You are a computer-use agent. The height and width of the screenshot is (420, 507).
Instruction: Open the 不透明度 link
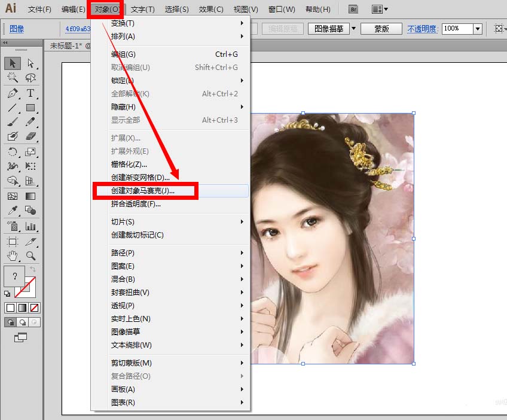tap(422, 29)
